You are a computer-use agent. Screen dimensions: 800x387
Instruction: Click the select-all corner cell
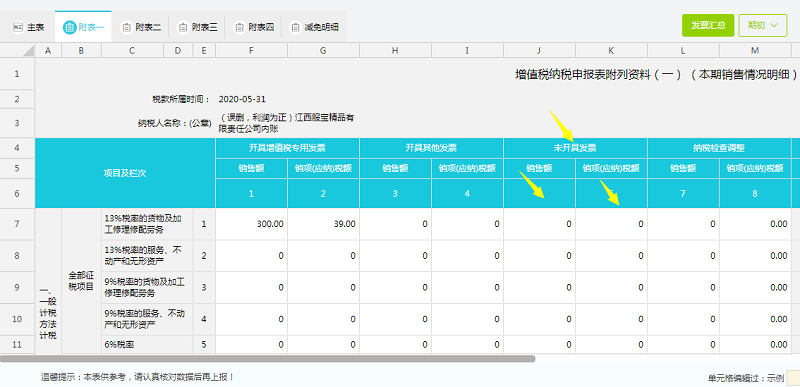coord(17,50)
